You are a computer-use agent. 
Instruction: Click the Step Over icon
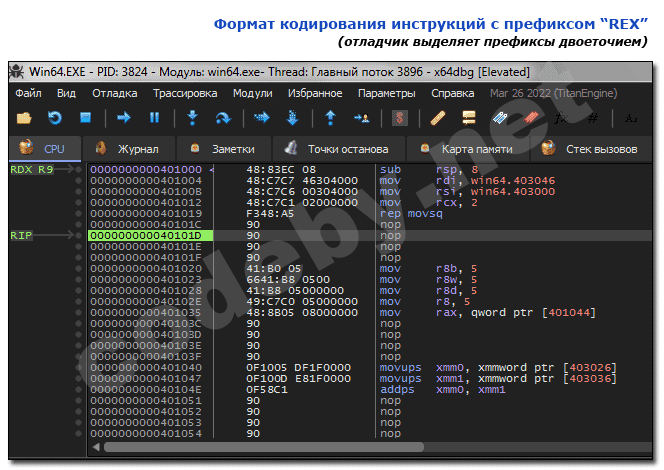(223, 118)
